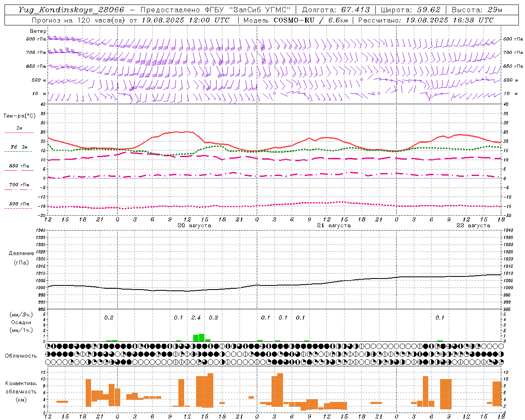Click the Давление pressure panel label
The height and width of the screenshot is (420, 525).
[21, 253]
